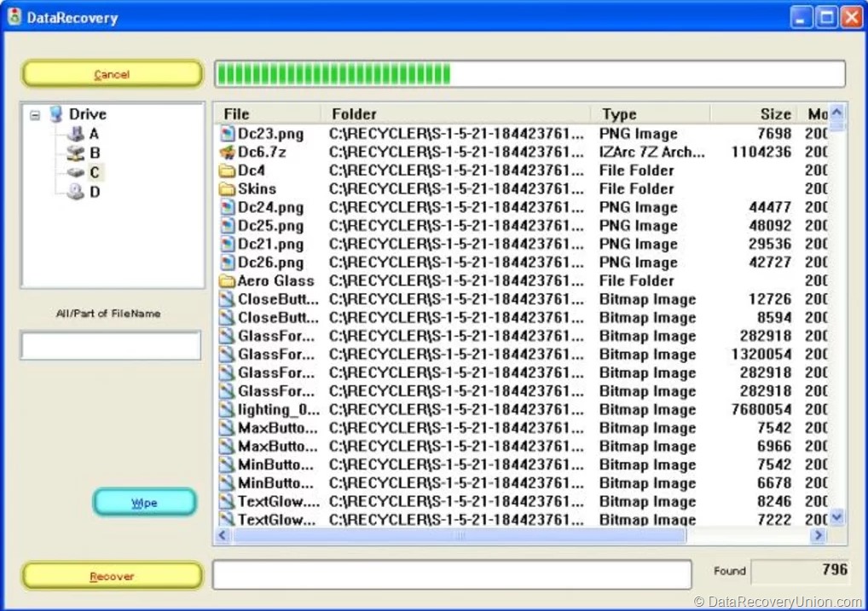Click the Cancel button
Viewport: 868px width, 611px height.
113,74
